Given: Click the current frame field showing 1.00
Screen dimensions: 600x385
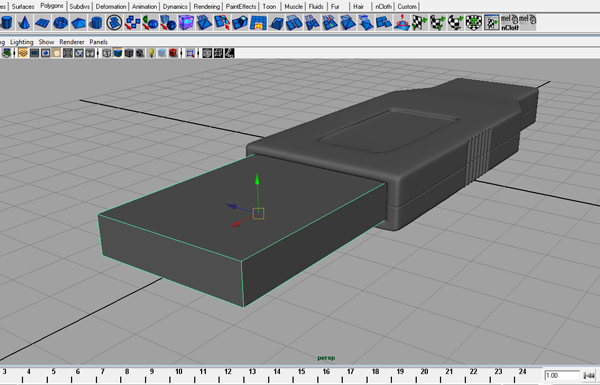Looking at the screenshot, I should pos(562,375).
